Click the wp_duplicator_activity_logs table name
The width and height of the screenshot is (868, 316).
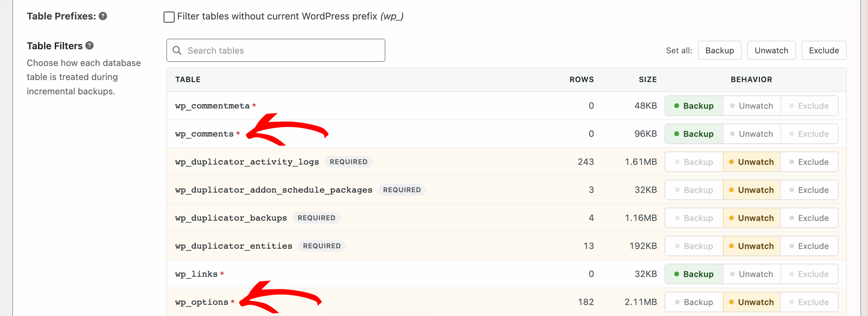point(247,162)
